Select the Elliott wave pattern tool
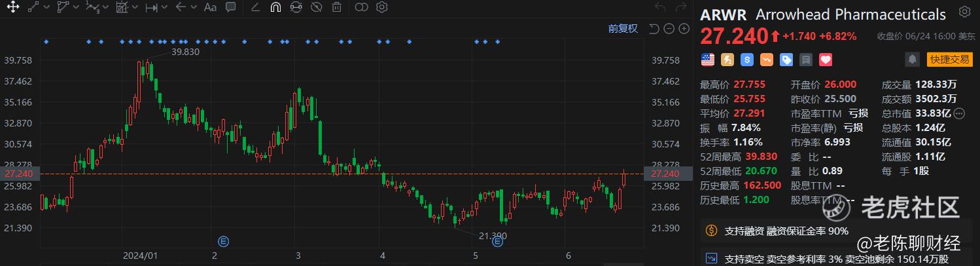The height and width of the screenshot is (266, 980). 92,8
